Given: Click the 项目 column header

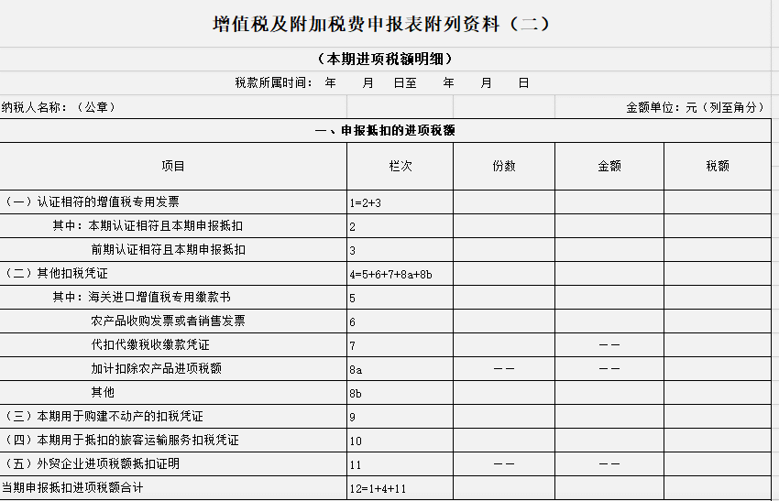Looking at the screenshot, I should [x=173, y=166].
